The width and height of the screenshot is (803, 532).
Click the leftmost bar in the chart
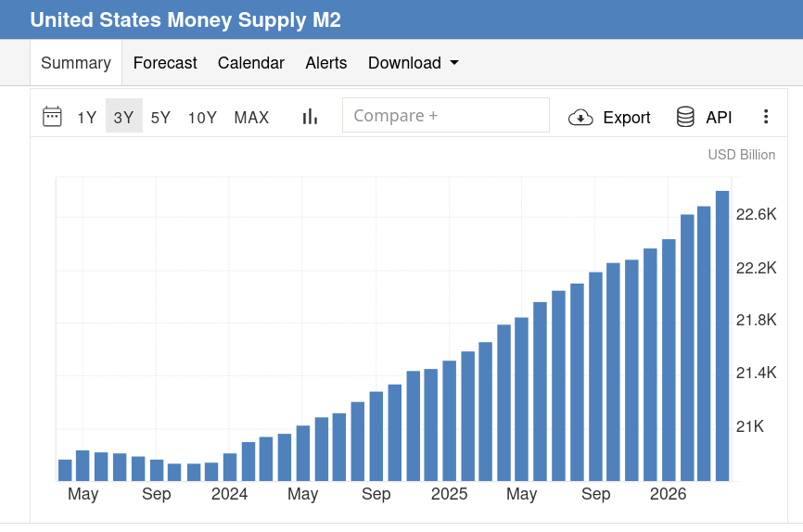click(x=65, y=470)
